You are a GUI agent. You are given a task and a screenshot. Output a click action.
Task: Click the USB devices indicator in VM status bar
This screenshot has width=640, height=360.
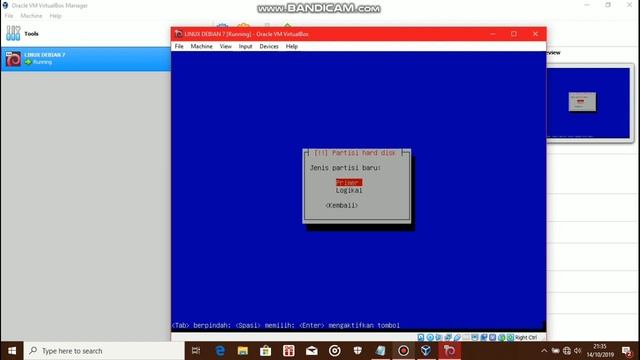pyautogui.click(x=457, y=338)
